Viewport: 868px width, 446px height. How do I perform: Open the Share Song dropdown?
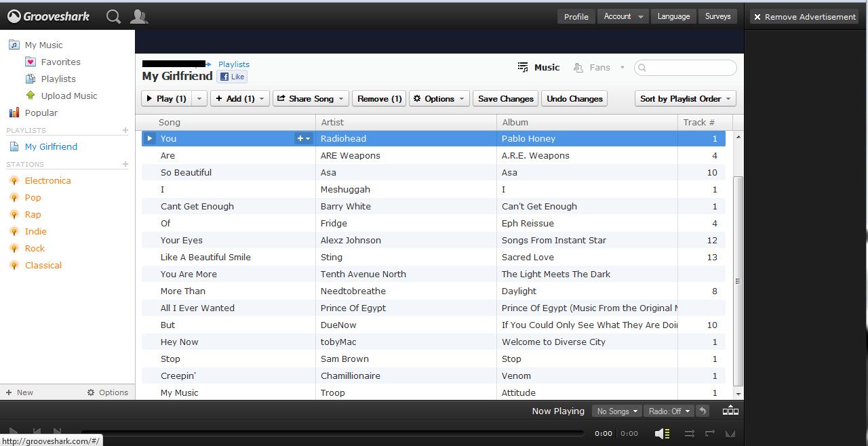coord(311,98)
